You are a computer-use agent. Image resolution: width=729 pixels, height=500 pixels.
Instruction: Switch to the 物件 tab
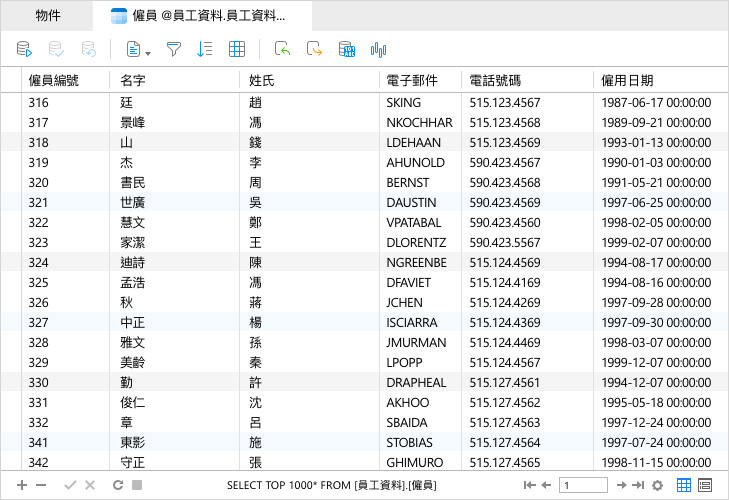click(47, 15)
